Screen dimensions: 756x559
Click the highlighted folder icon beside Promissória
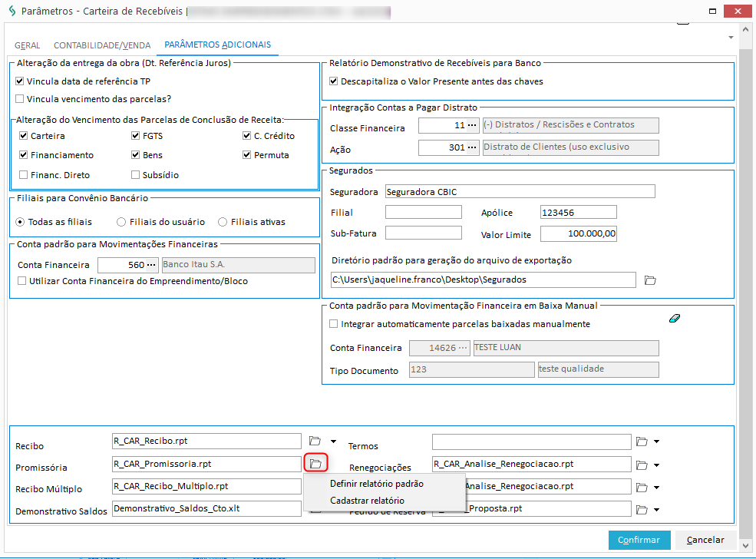[x=315, y=464]
